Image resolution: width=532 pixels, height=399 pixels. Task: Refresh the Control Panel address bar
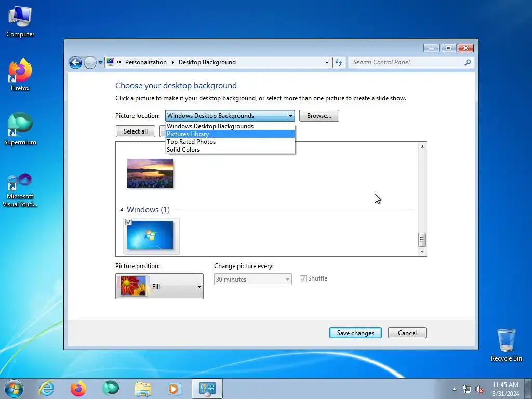coord(339,62)
